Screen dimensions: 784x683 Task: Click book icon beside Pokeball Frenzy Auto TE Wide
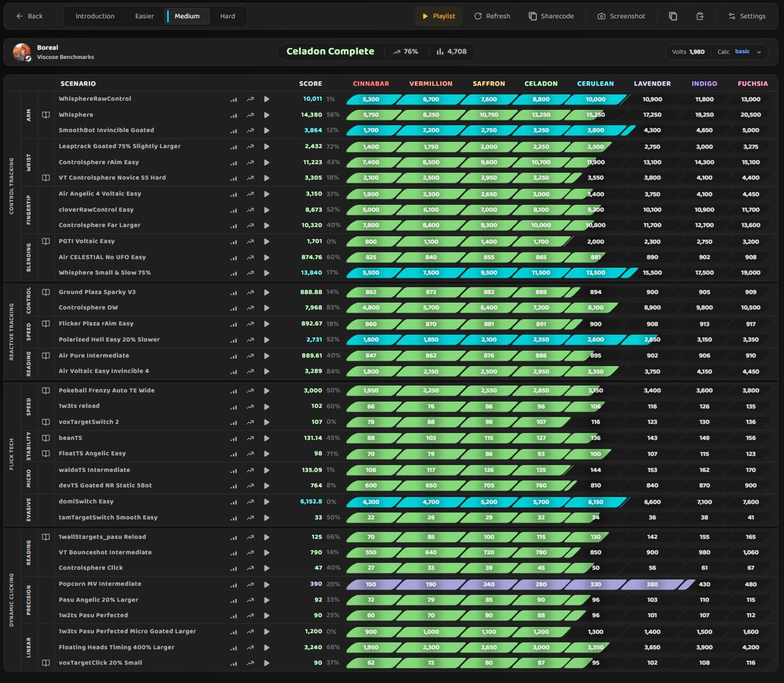[x=46, y=390]
